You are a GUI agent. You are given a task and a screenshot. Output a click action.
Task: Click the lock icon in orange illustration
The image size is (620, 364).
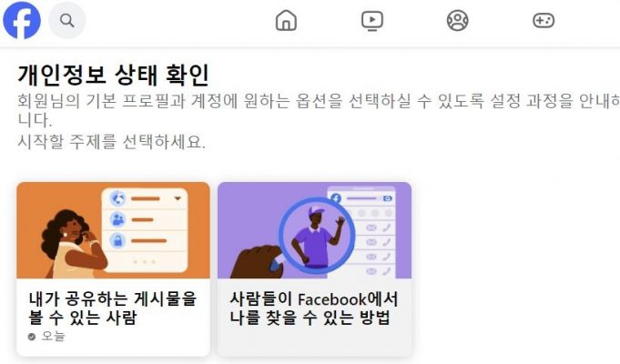click(117, 240)
